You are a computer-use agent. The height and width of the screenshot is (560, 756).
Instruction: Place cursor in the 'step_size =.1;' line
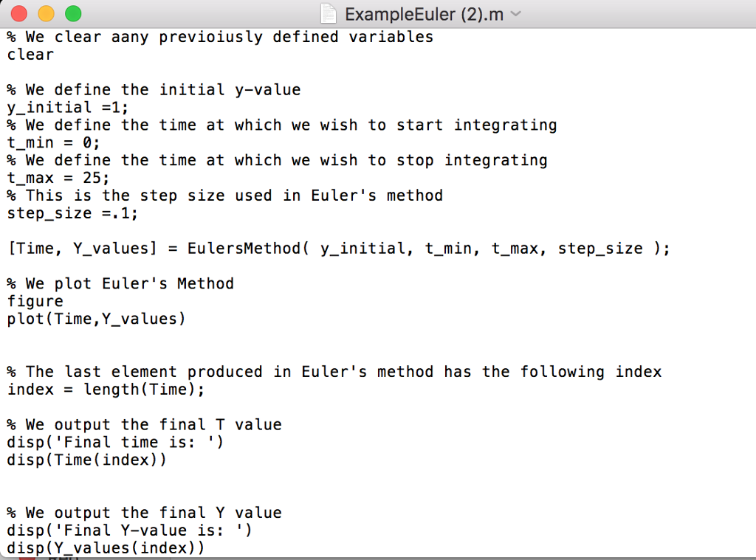tap(72, 214)
